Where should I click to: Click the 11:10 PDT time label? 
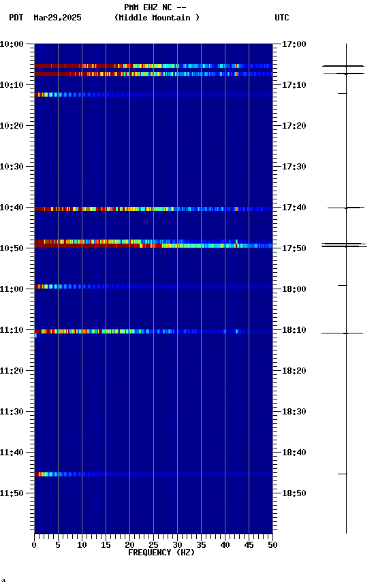(12, 330)
